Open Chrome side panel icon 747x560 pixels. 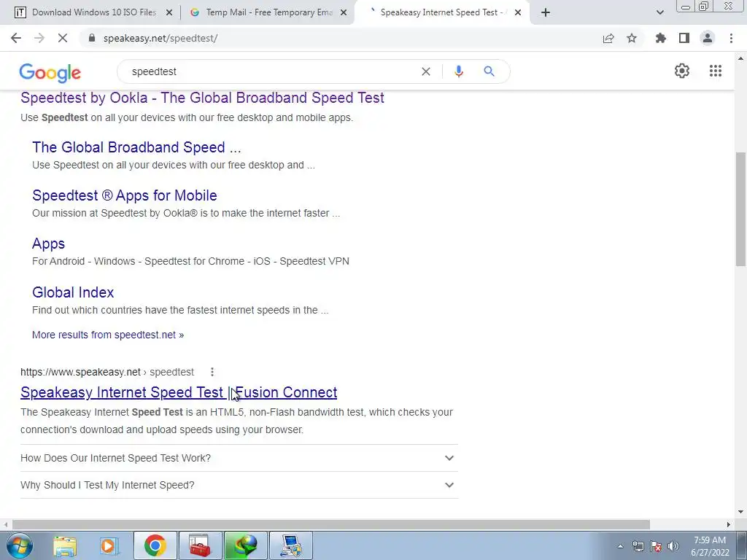[684, 38]
